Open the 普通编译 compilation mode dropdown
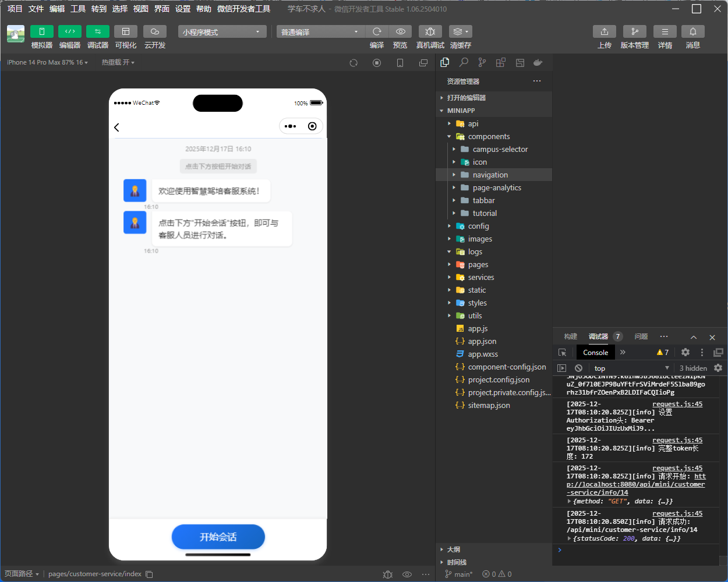The image size is (728, 582). pos(320,31)
